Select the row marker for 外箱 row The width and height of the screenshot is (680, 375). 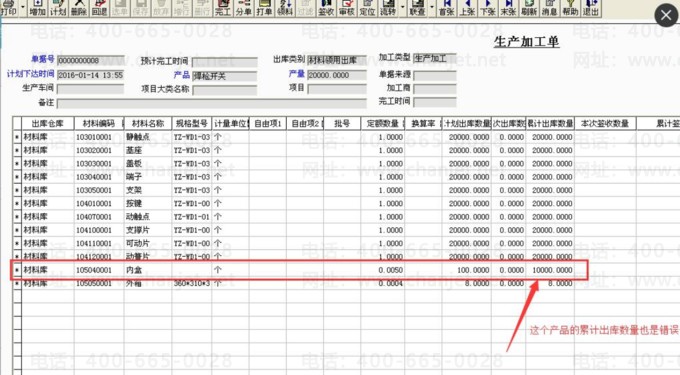click(17, 284)
